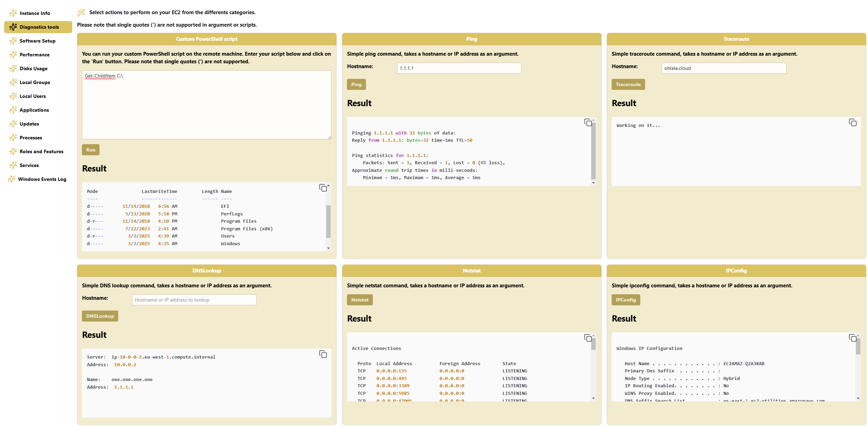Open the Disks Usage section

pos(38,68)
